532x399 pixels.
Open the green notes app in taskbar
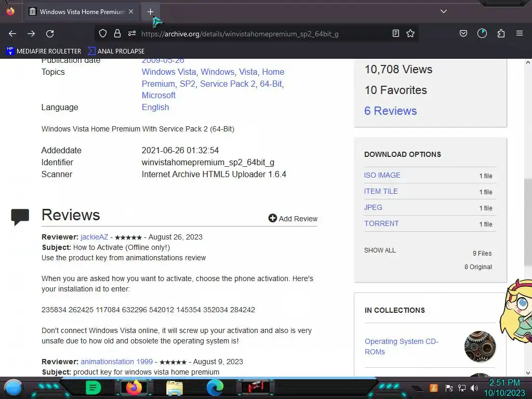pyautogui.click(x=93, y=388)
